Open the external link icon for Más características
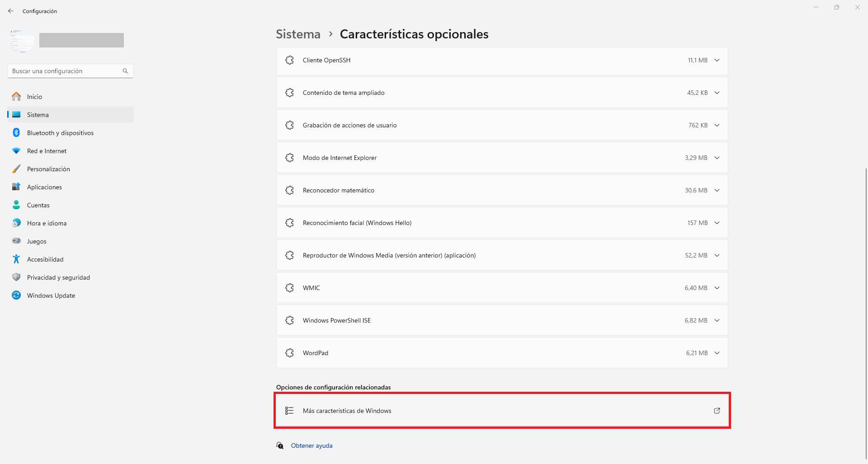The width and height of the screenshot is (868, 464). [x=717, y=411]
